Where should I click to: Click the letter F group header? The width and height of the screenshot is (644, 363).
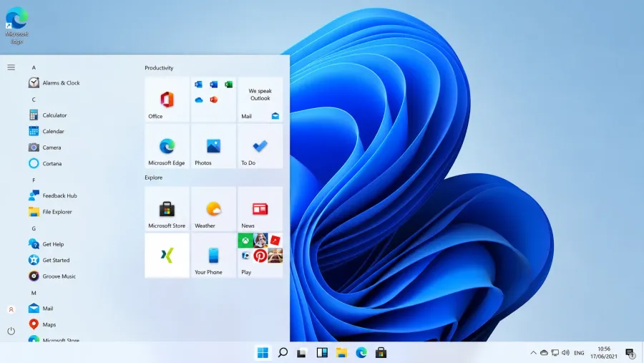[x=34, y=180]
